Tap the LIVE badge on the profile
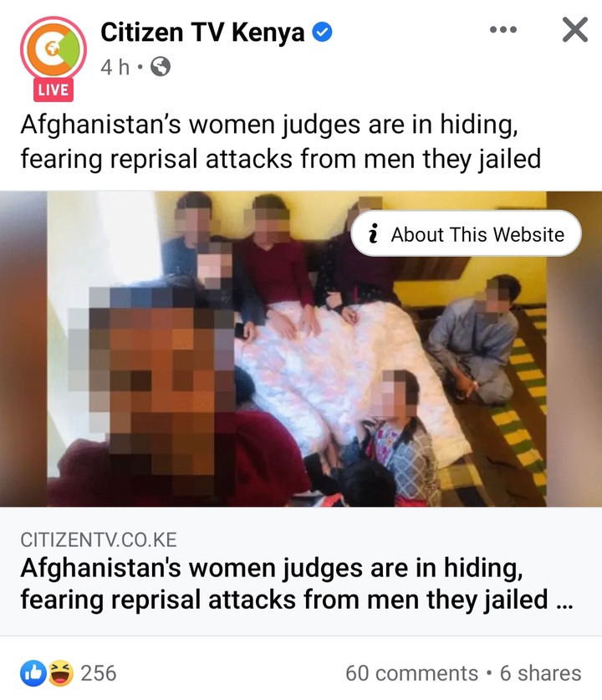Image resolution: width=602 pixels, height=700 pixels. (54, 90)
